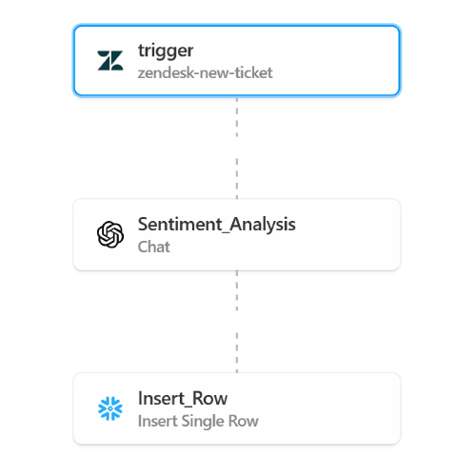Click the OpenAI logo on Sentiment_Analysis step
The height and width of the screenshot is (476, 476).
coord(110,234)
